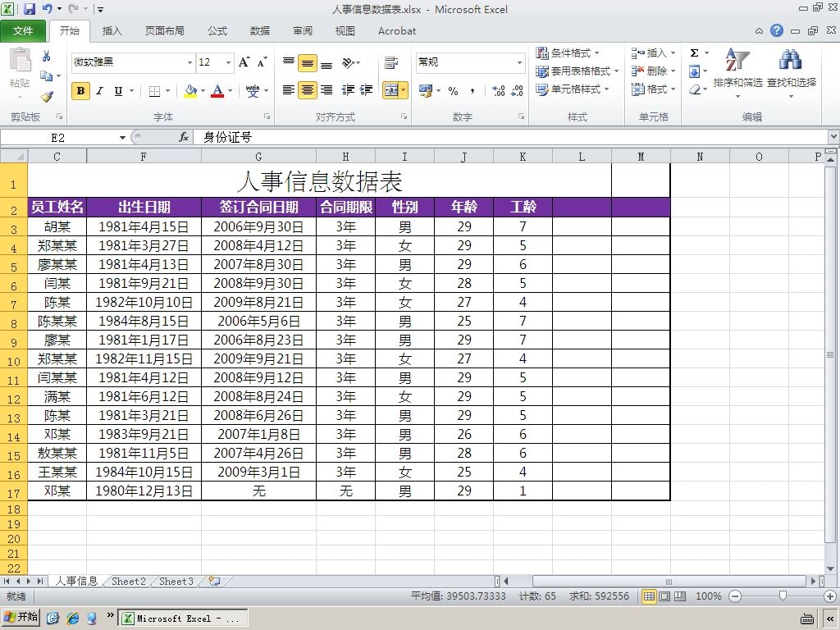Click the decrease indent icon

click(x=348, y=90)
